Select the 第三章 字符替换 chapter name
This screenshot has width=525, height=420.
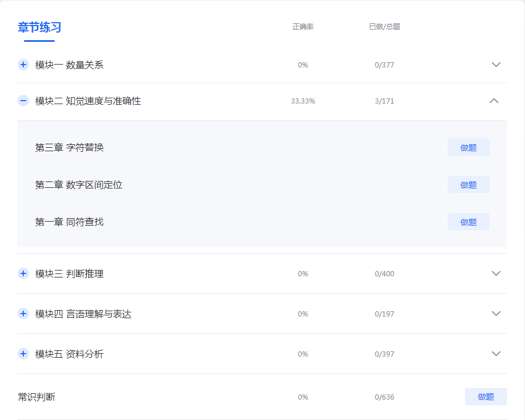click(x=69, y=148)
